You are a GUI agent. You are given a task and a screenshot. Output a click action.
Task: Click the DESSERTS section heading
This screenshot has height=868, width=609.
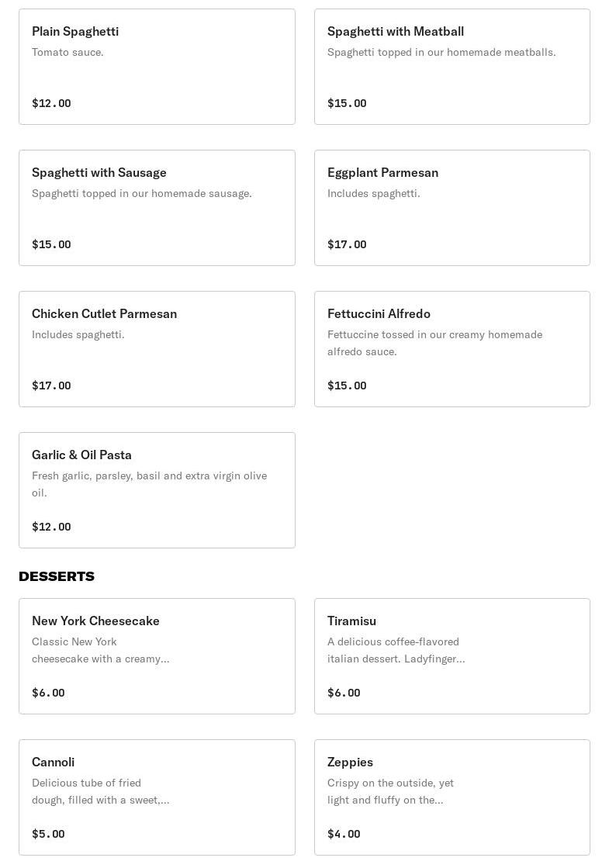[x=57, y=576]
